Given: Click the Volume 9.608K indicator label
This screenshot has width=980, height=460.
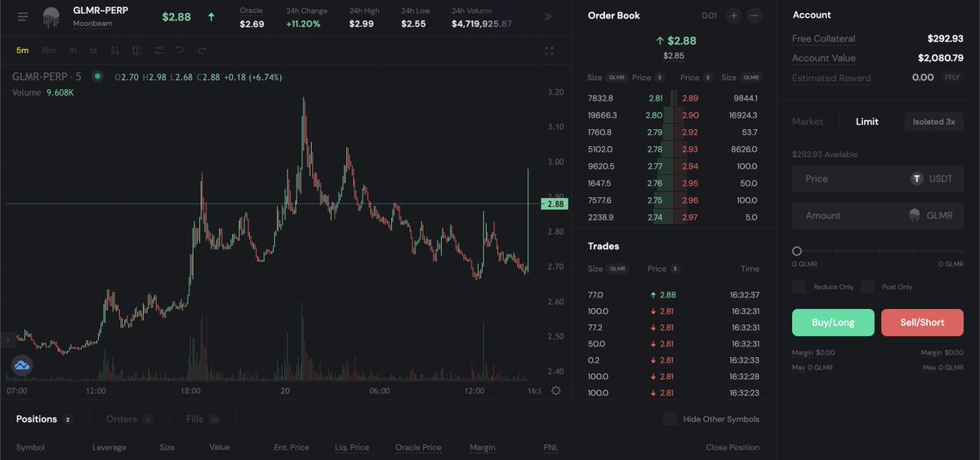Looking at the screenshot, I should 42,92.
